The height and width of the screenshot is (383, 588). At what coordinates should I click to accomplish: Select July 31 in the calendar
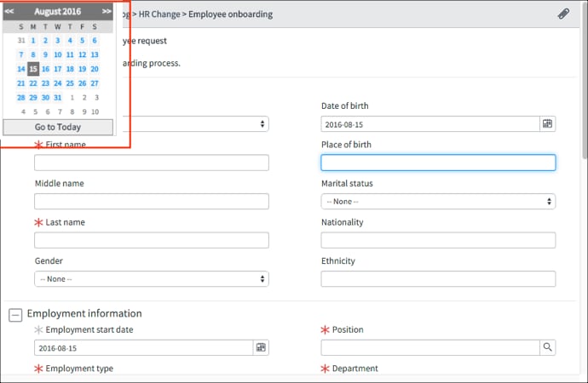coord(21,41)
